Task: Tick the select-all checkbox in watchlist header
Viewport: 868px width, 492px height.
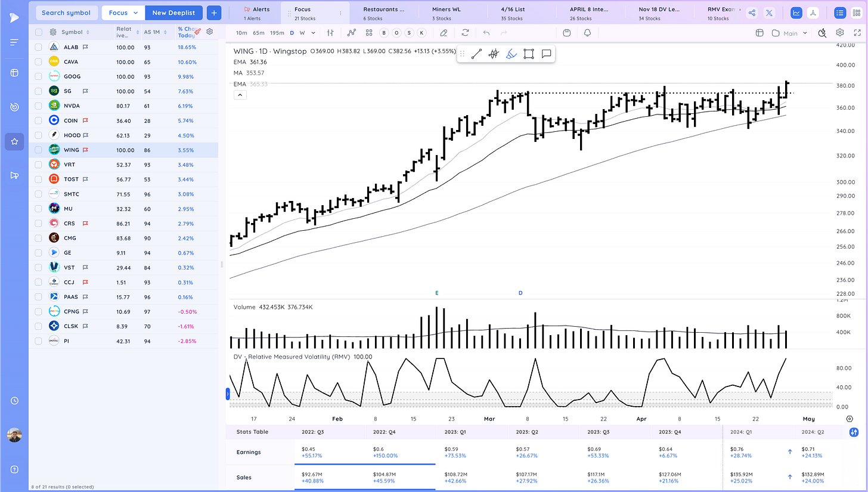Action: [x=39, y=32]
